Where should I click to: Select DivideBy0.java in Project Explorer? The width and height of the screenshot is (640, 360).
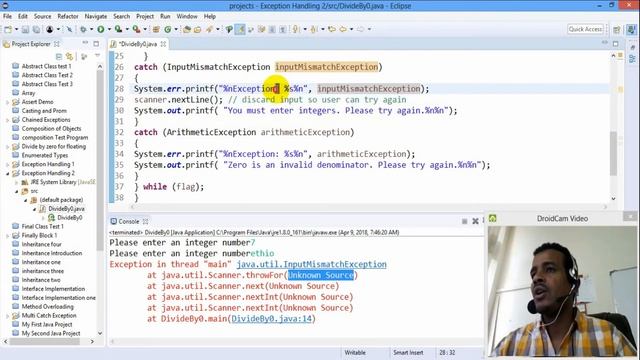pos(66,209)
